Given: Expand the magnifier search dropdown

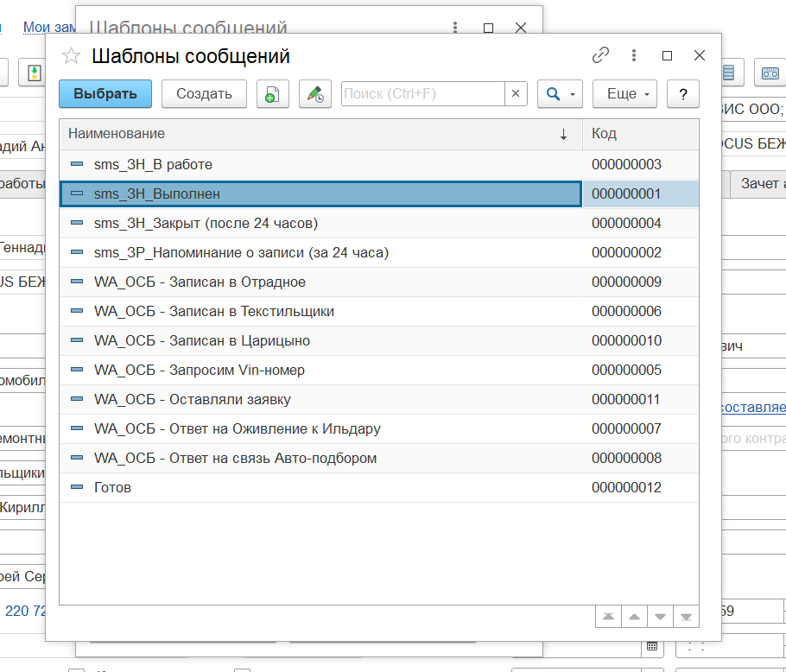Looking at the screenshot, I should coord(561,94).
